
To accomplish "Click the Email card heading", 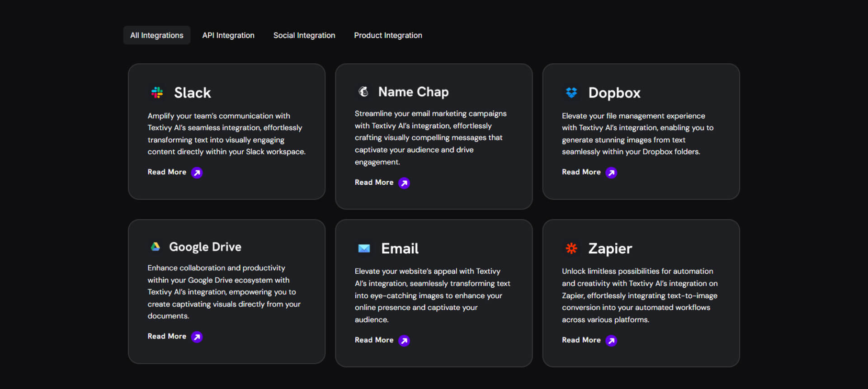I will pos(400,248).
